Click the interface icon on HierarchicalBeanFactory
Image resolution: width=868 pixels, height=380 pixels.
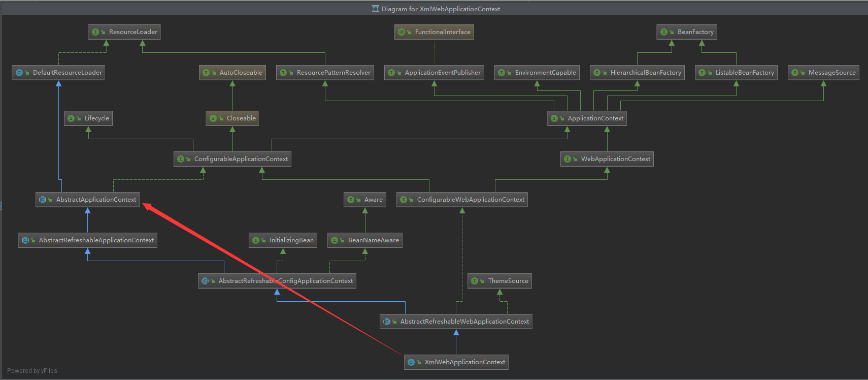point(597,73)
